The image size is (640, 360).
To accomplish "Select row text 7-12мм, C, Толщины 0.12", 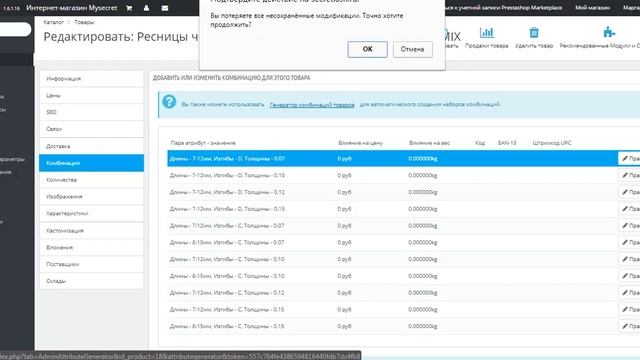I will 227,293.
